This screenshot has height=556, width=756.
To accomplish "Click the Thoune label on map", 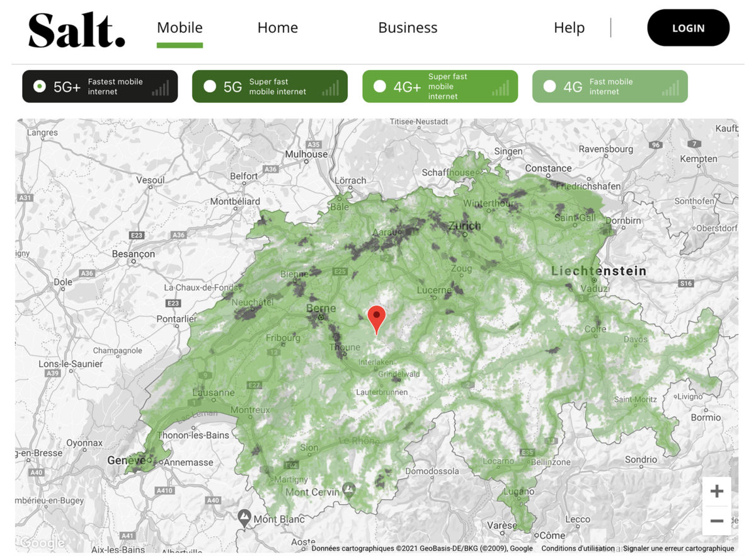I will 345,347.
